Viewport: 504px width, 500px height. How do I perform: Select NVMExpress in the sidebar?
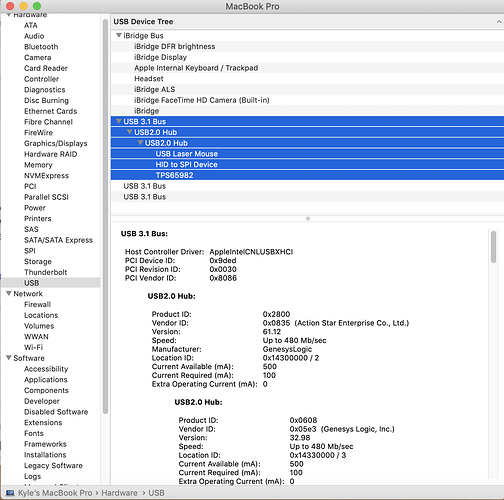tap(46, 176)
